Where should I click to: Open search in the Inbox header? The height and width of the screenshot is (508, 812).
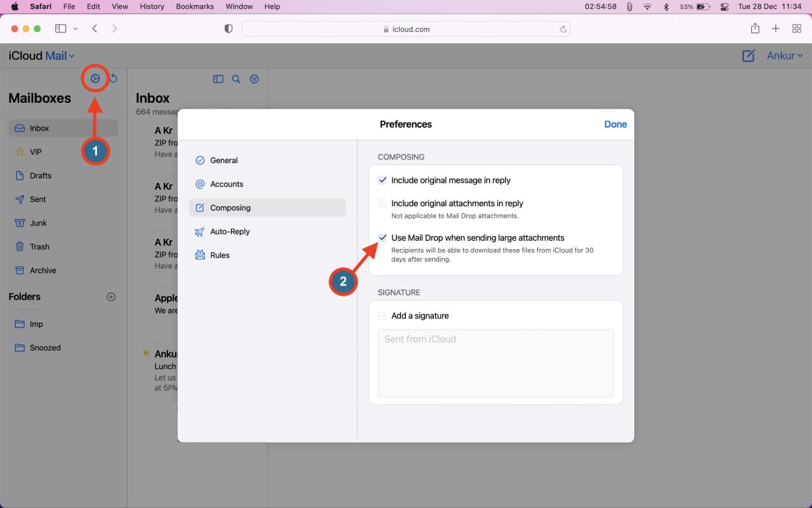236,79
